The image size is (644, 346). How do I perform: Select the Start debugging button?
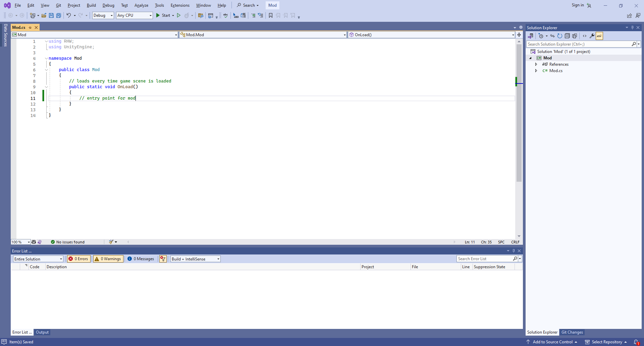164,15
